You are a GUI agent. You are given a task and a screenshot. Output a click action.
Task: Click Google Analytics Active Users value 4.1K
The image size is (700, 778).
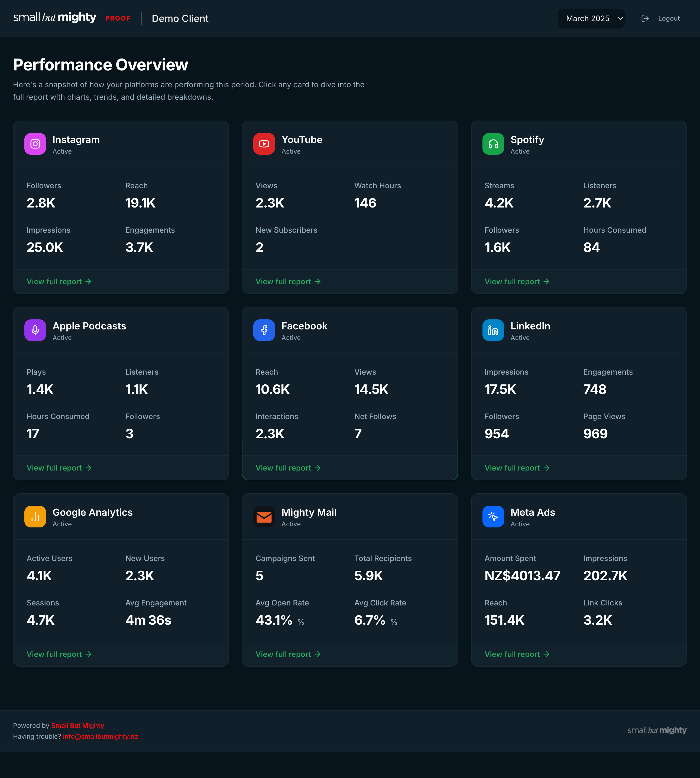point(39,576)
